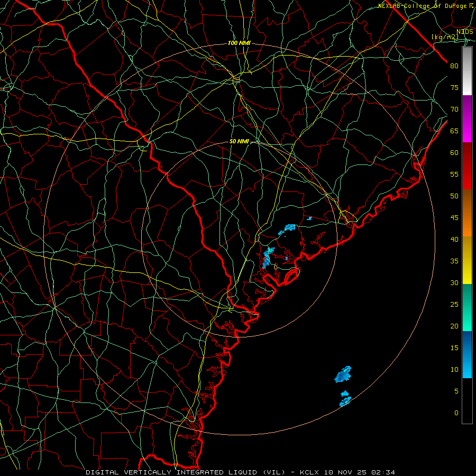This screenshot has width=476, height=476.
Task: Click the 70 value on the scale
Action: (x=454, y=109)
